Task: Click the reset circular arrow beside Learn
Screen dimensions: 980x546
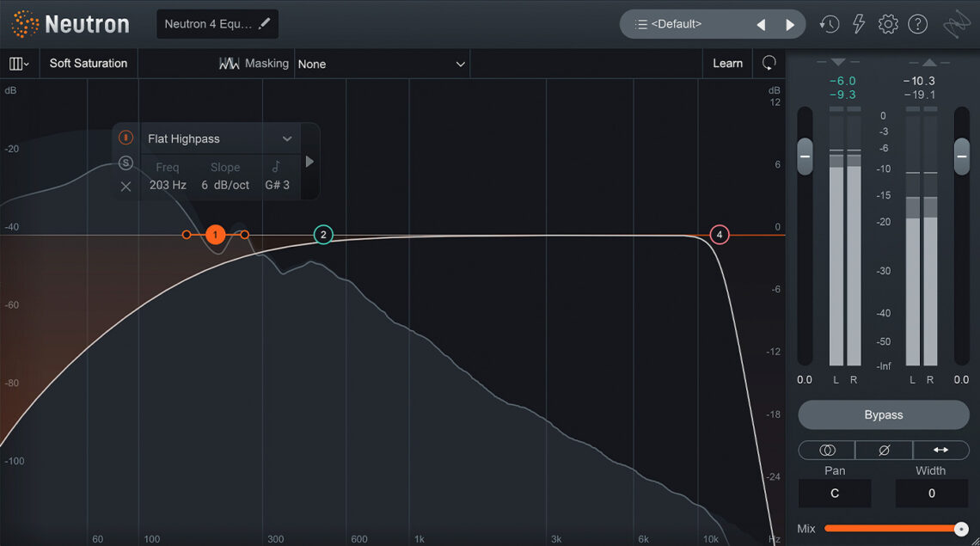Action: coord(769,63)
